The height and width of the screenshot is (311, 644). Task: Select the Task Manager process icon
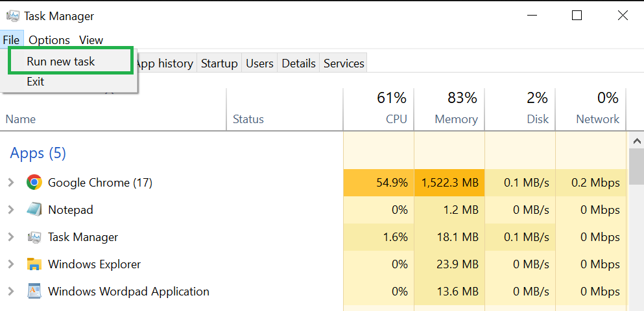pos(34,237)
